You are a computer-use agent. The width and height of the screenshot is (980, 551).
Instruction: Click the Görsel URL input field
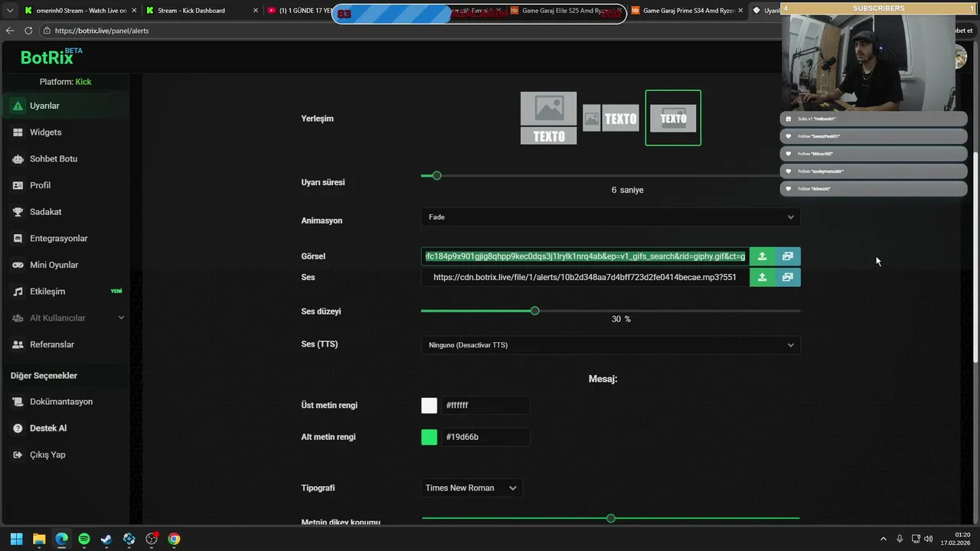(x=585, y=256)
